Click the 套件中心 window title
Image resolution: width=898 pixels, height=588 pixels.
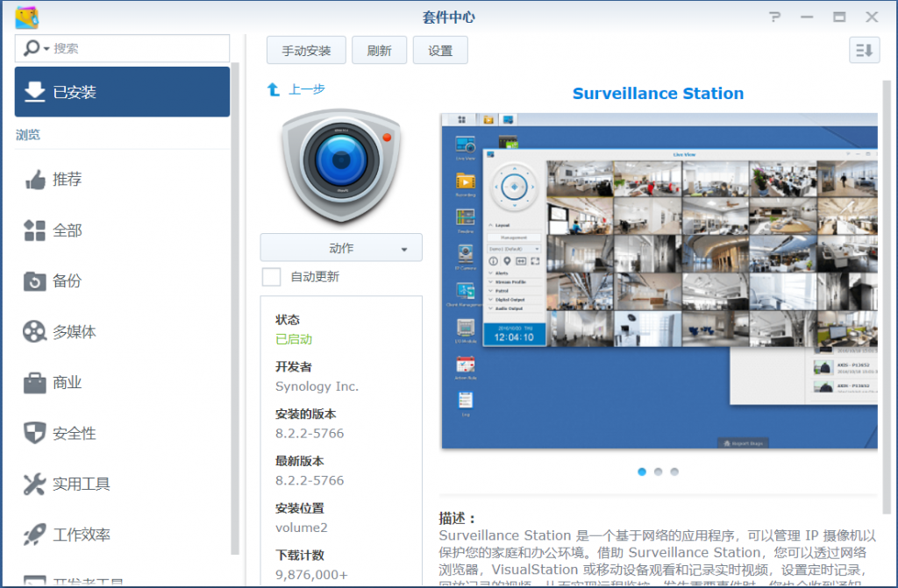(448, 18)
